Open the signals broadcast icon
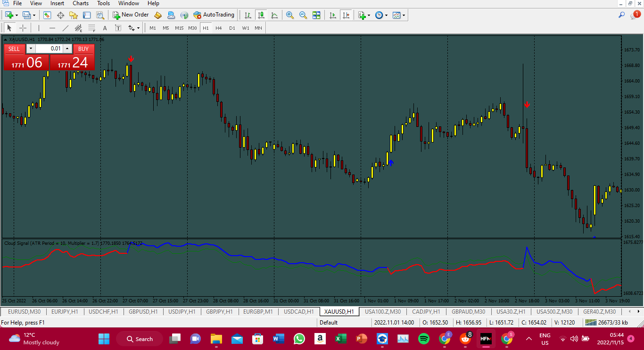Screen dimensions: 644x350 pos(184,15)
